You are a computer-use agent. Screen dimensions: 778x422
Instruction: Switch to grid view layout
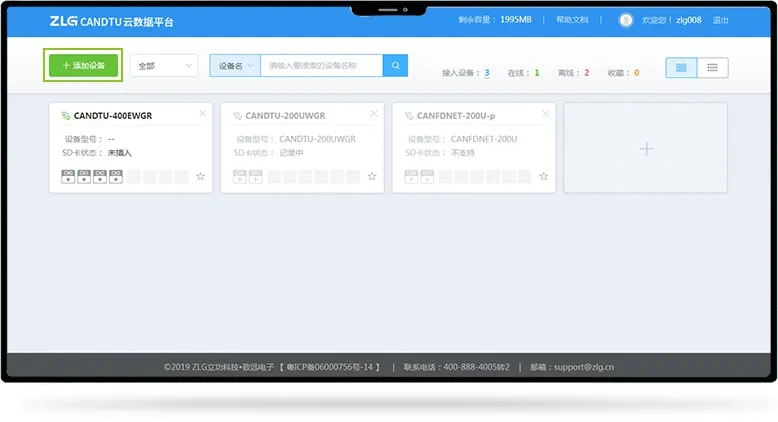tap(681, 68)
